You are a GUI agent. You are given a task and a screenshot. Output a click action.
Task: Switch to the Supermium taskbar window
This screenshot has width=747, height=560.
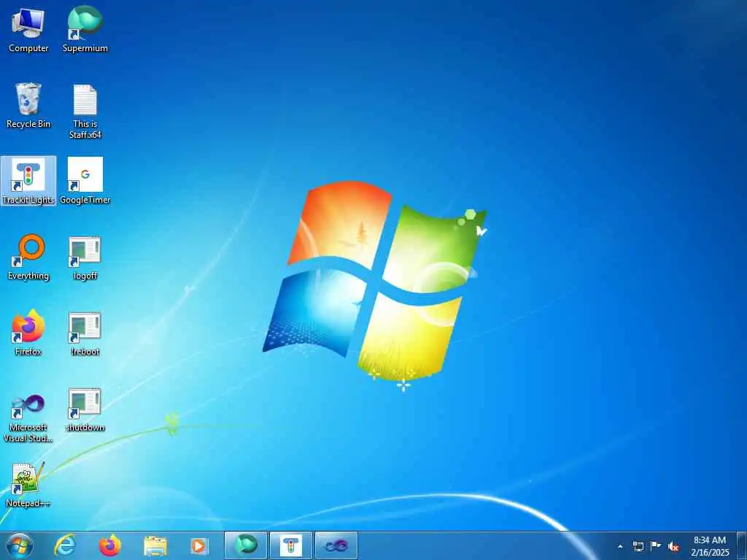[245, 545]
